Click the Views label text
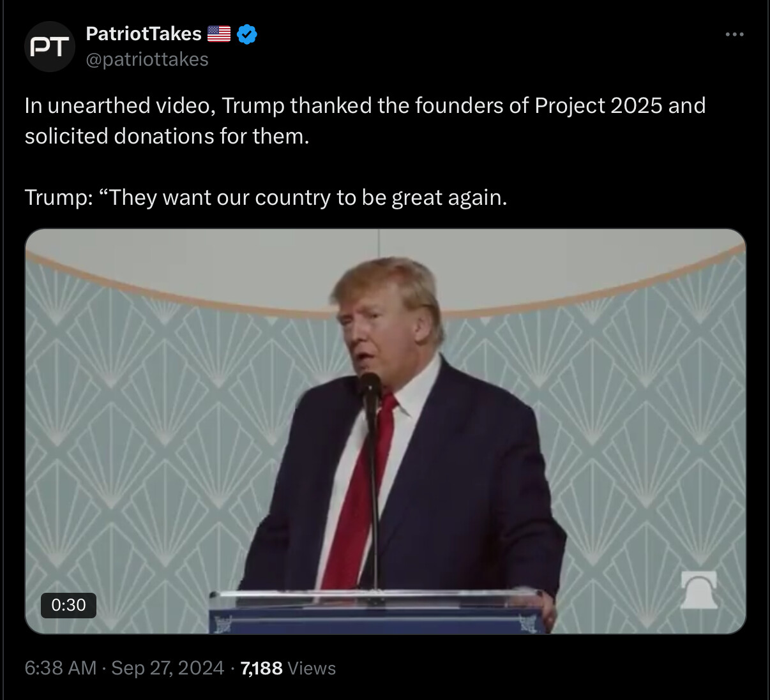The image size is (770, 700). [312, 668]
